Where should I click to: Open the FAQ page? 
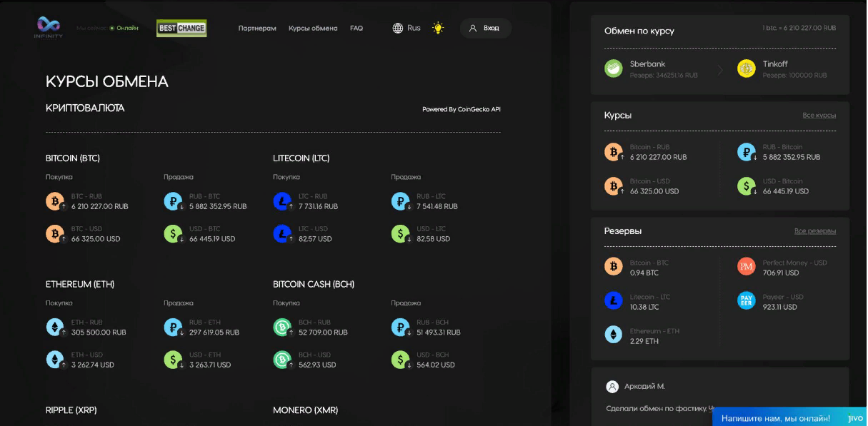pyautogui.click(x=356, y=29)
